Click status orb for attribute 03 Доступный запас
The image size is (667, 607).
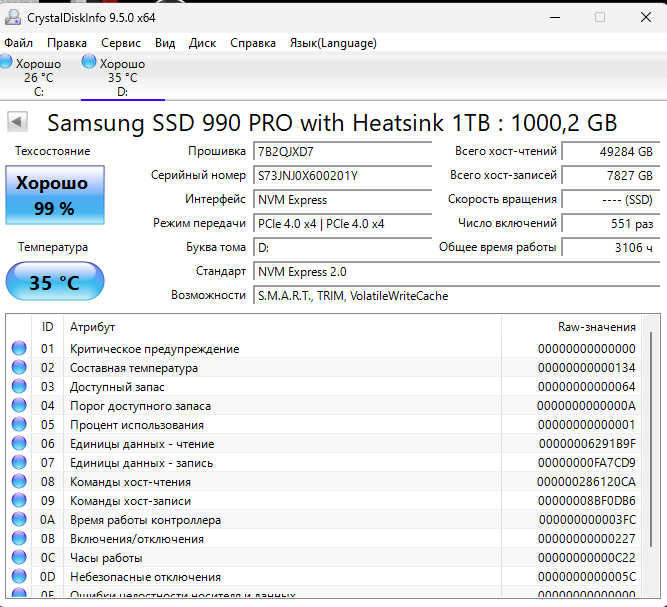pyautogui.click(x=19, y=387)
